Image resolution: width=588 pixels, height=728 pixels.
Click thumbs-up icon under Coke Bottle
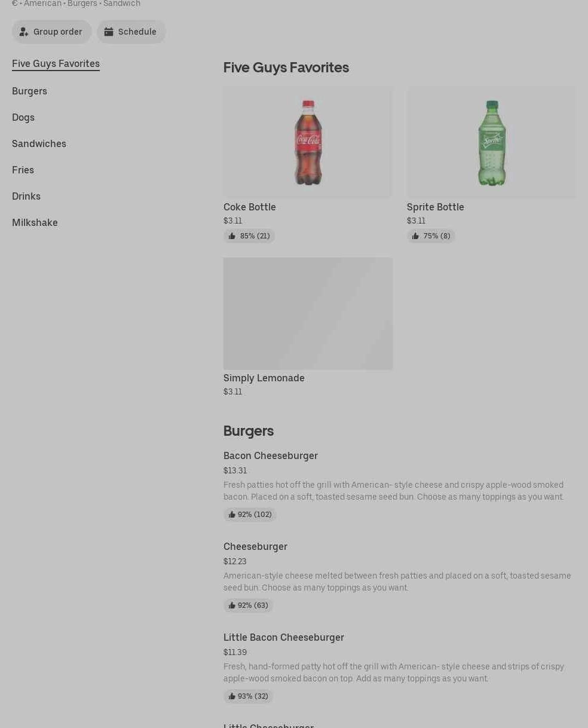pyautogui.click(x=232, y=236)
